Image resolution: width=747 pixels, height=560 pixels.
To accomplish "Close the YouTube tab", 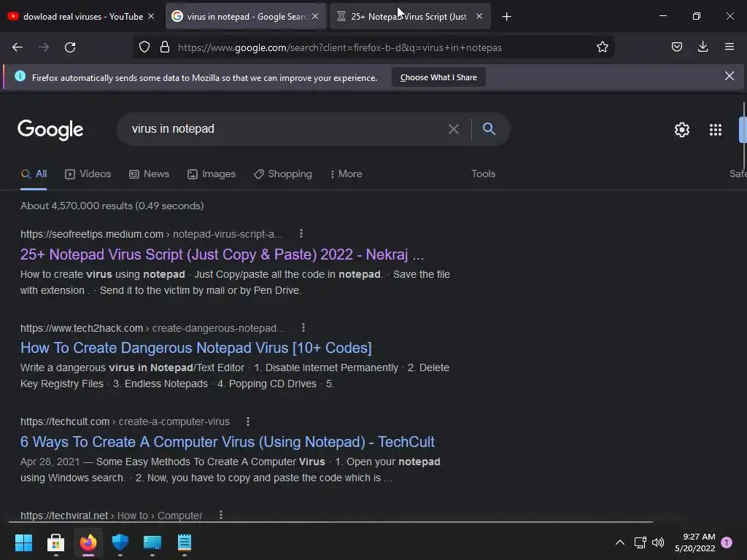I will click(x=151, y=16).
